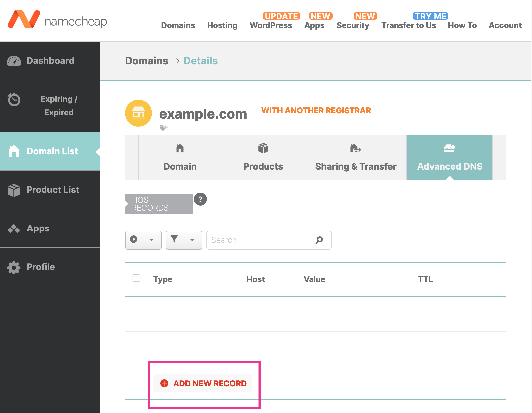The image size is (532, 413).
Task: Open the Domains top menu
Action: (178, 25)
